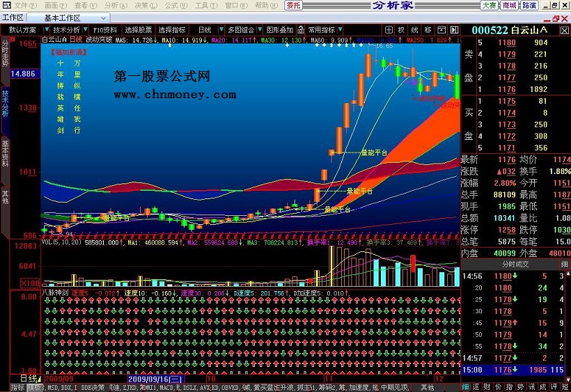Open the 文件 menu
The width and height of the screenshot is (571, 392).
(x=26, y=6)
